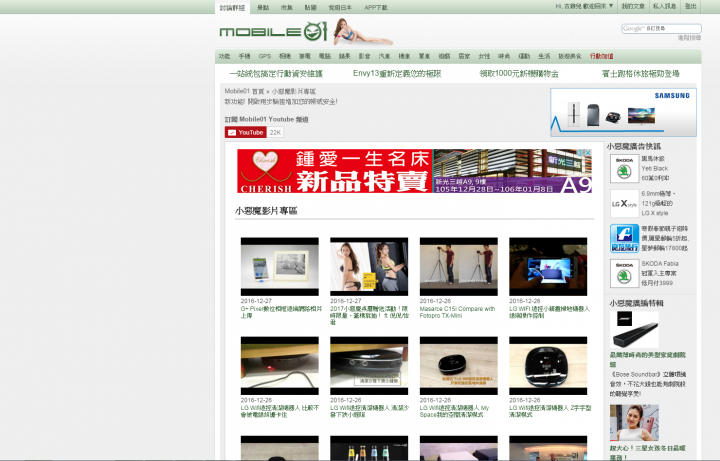Viewport: 720px width, 461px height.
Task: Open LG vacuum zigzag mode thumbnail
Action: point(548,365)
